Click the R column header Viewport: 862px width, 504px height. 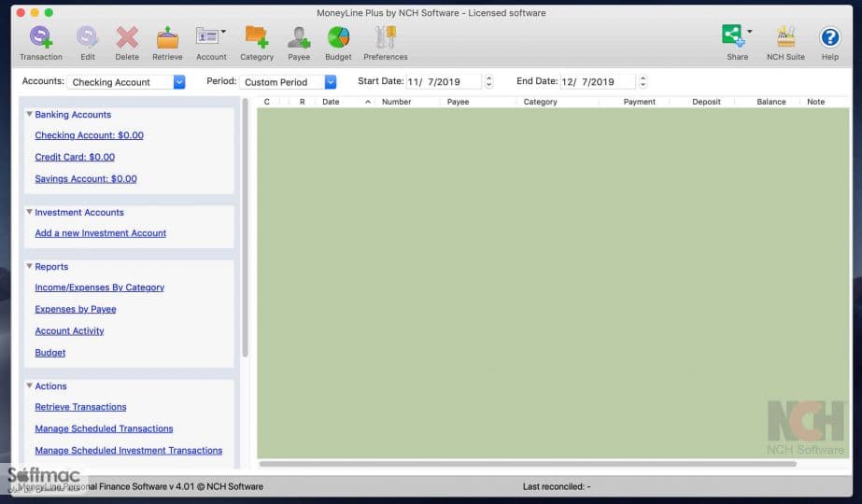pos(302,102)
